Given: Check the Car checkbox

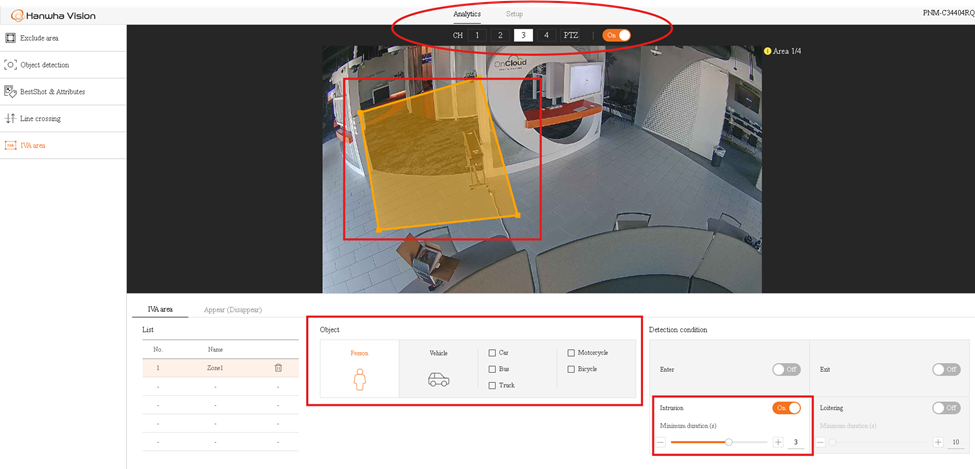Looking at the screenshot, I should [492, 353].
